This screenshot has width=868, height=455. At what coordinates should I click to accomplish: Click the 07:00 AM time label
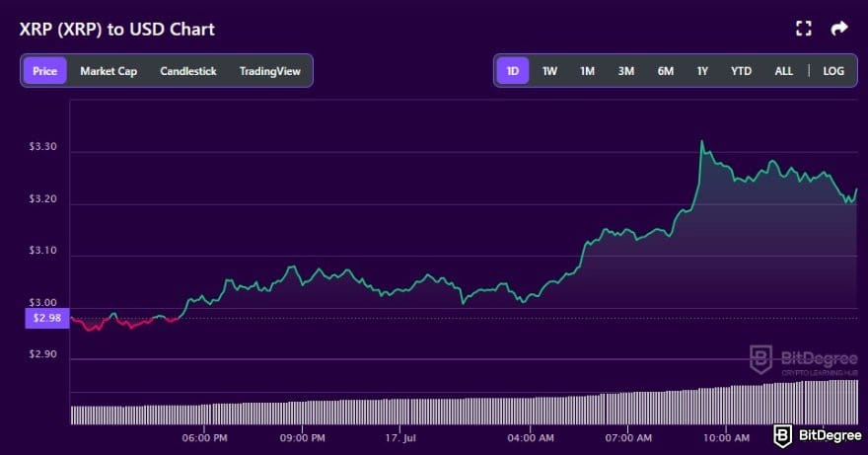628,438
